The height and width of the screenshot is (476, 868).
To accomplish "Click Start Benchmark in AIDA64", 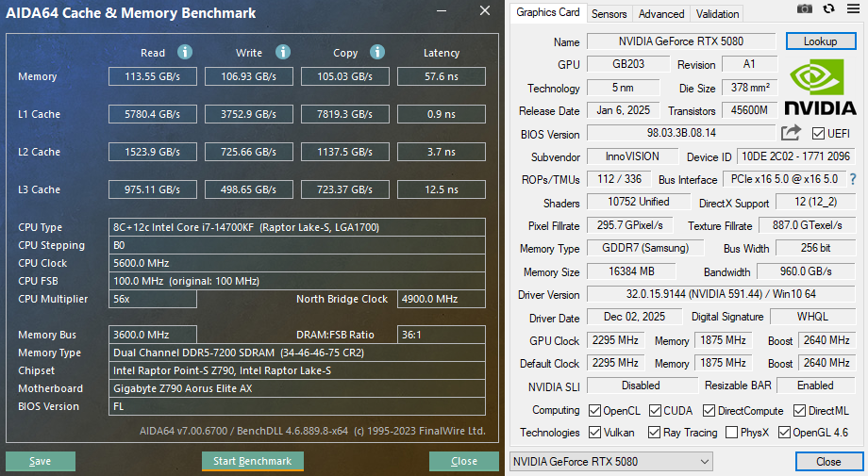I will click(x=253, y=461).
